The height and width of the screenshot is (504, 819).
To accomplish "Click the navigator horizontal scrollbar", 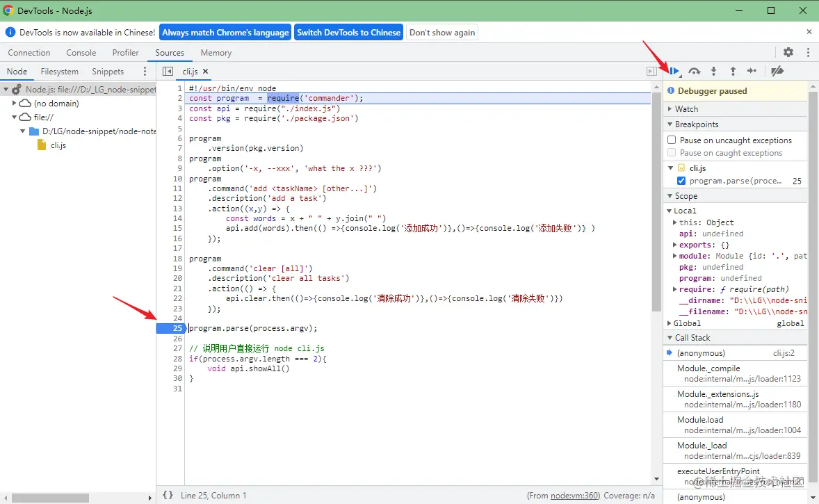I will [50, 498].
